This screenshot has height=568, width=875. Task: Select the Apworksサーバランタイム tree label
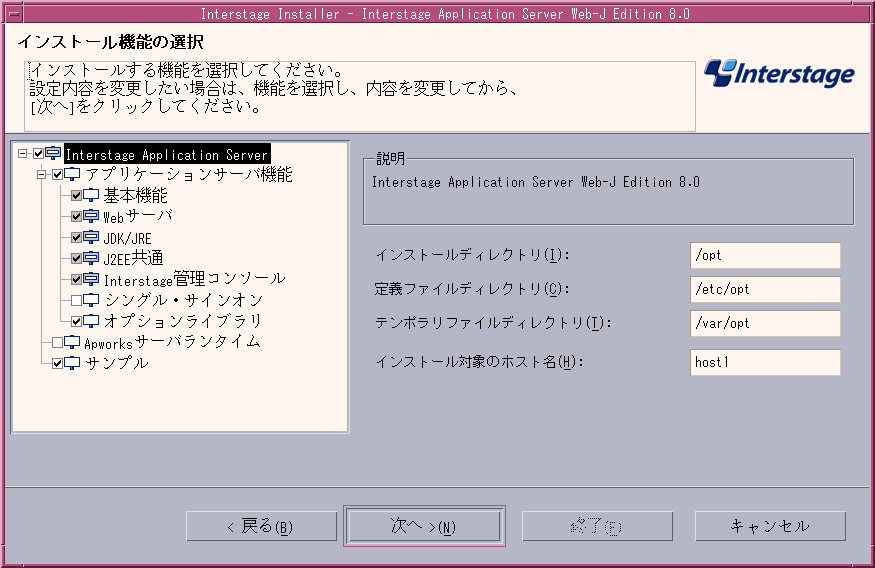(172, 342)
